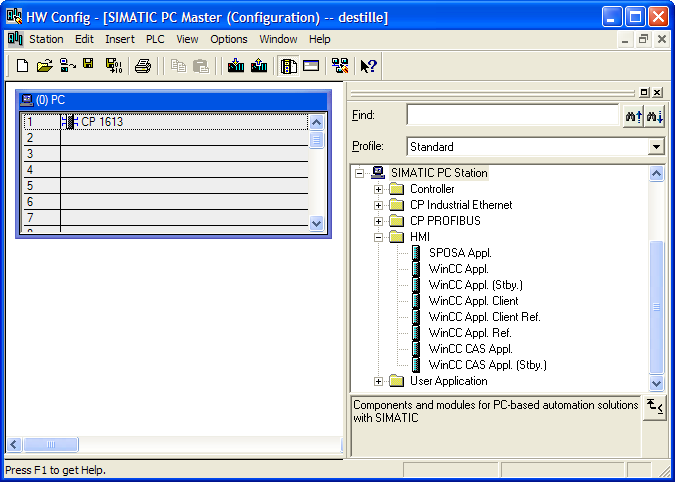Expand the CP PROFIBUS folder
The image size is (675, 482).
(378, 221)
